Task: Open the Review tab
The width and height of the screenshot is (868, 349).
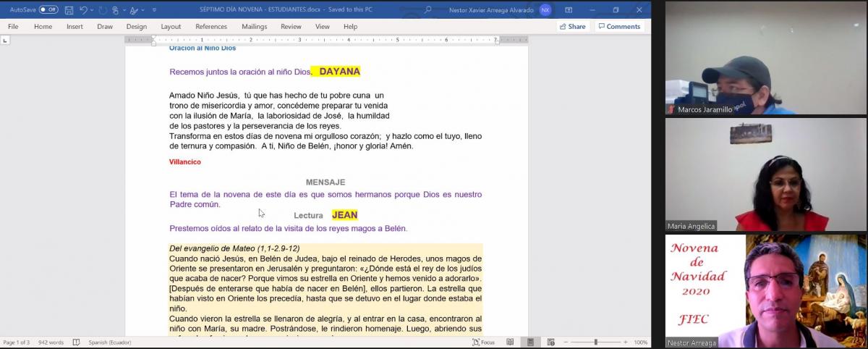Action: 291,27
